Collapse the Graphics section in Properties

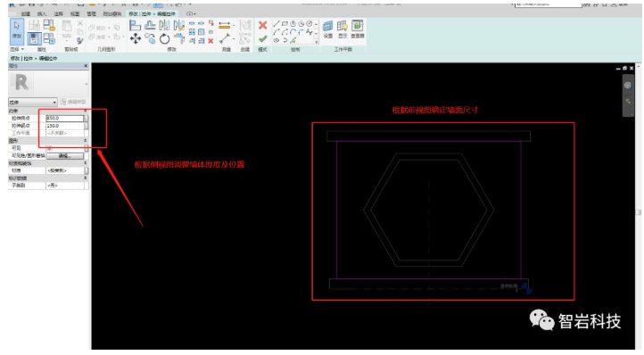86,141
